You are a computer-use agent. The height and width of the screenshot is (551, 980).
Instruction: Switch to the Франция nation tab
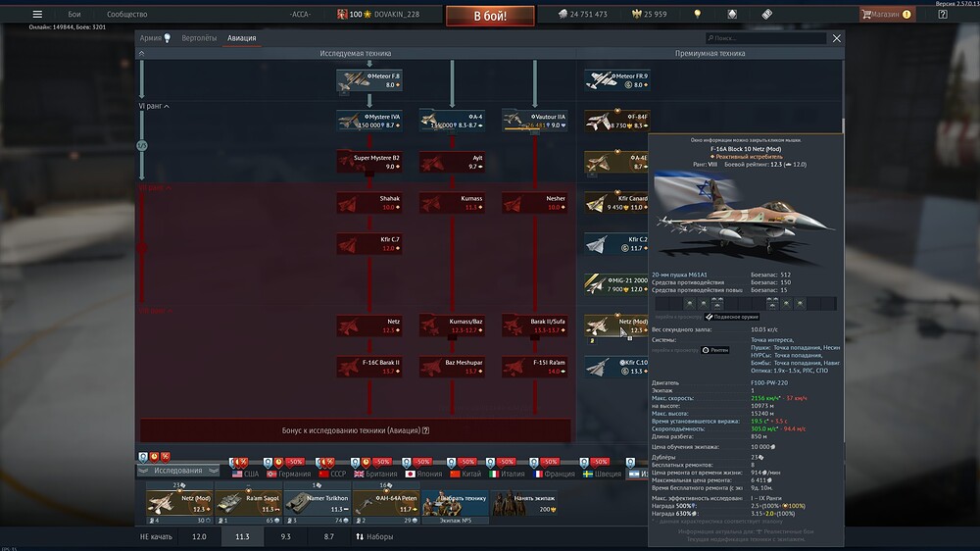554,474
